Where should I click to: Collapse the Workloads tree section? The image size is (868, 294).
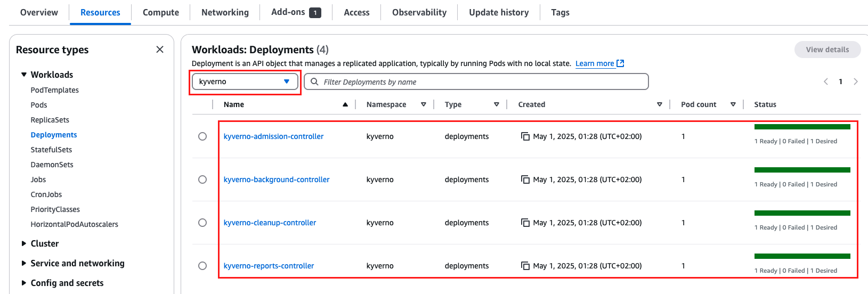click(23, 75)
